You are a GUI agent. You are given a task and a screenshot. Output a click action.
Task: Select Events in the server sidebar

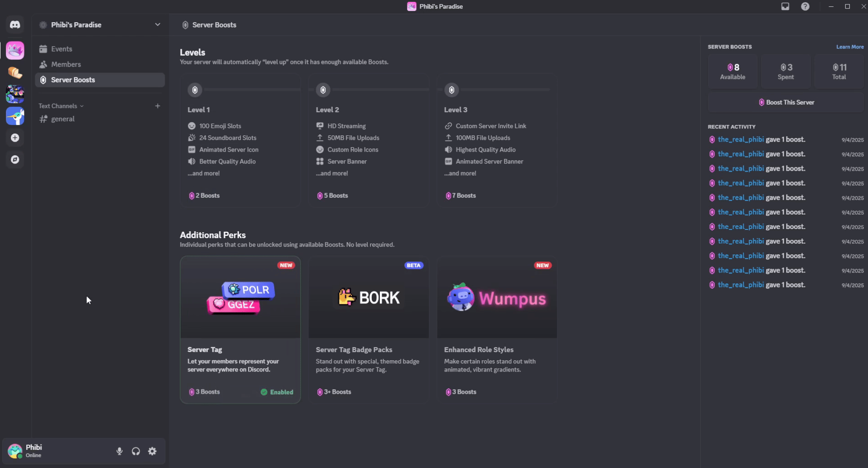(62, 48)
